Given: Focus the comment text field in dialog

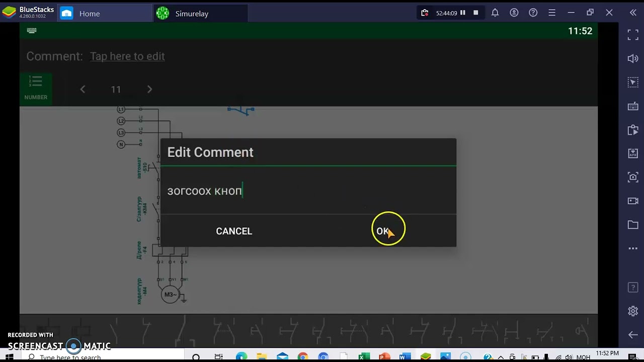Looking at the screenshot, I should pyautogui.click(x=308, y=191).
